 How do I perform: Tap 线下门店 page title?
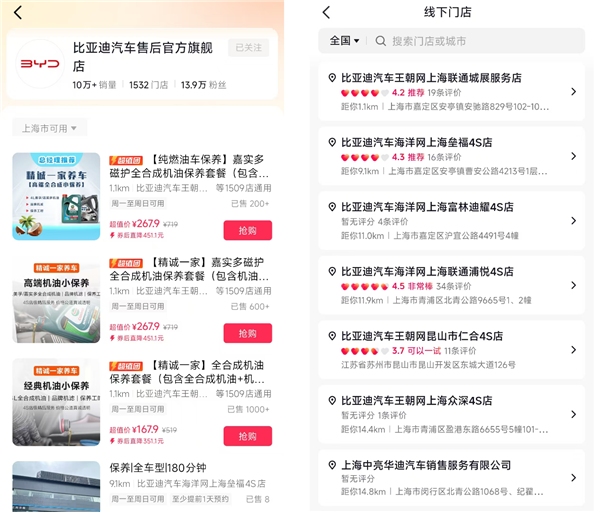coord(447,12)
